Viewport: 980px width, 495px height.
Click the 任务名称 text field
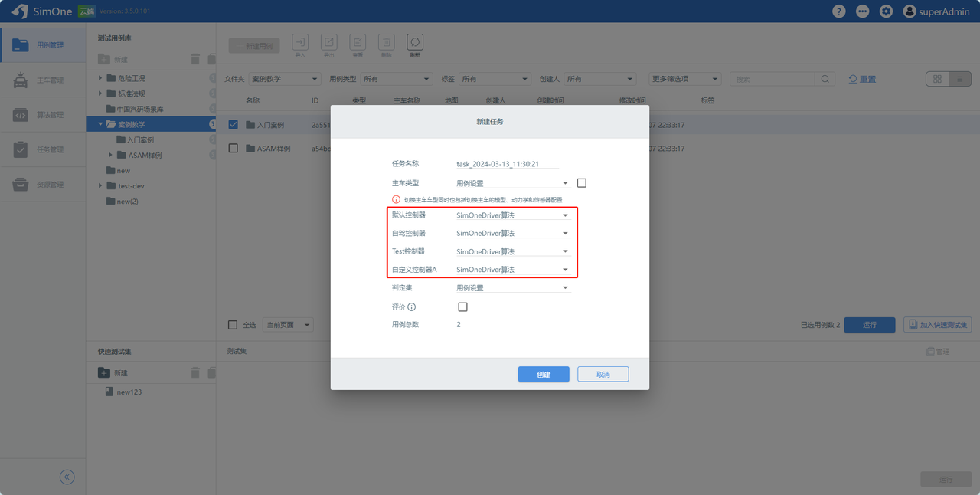tap(507, 164)
